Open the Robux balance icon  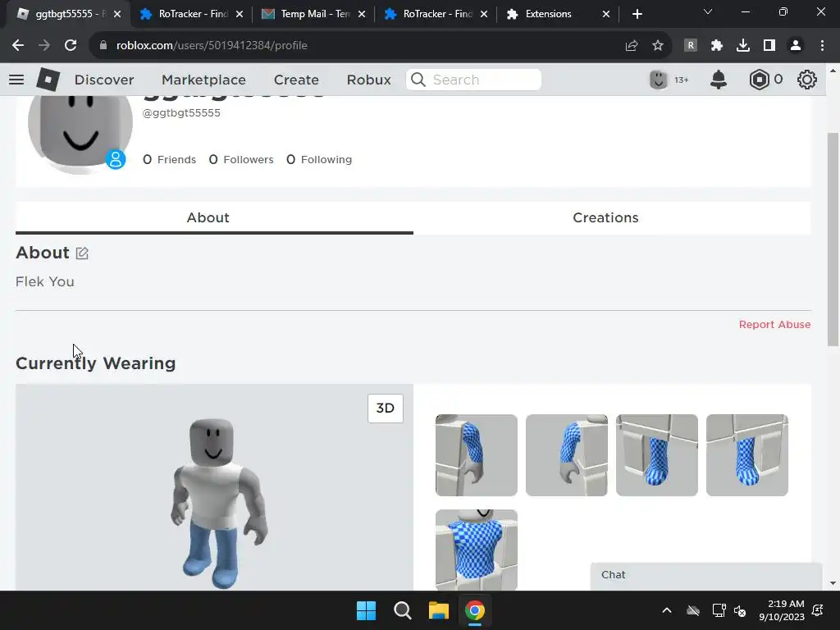[x=759, y=80]
